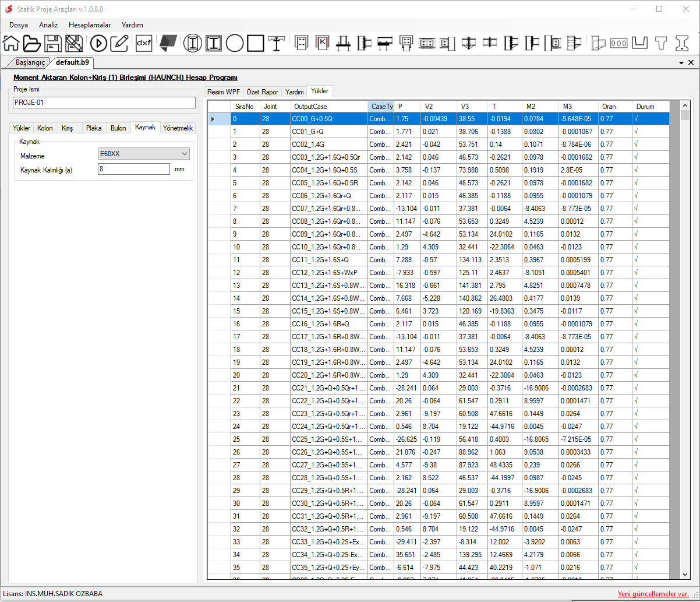Select the I-section in circle icon
Screen dimensions: 700x602
point(193,43)
